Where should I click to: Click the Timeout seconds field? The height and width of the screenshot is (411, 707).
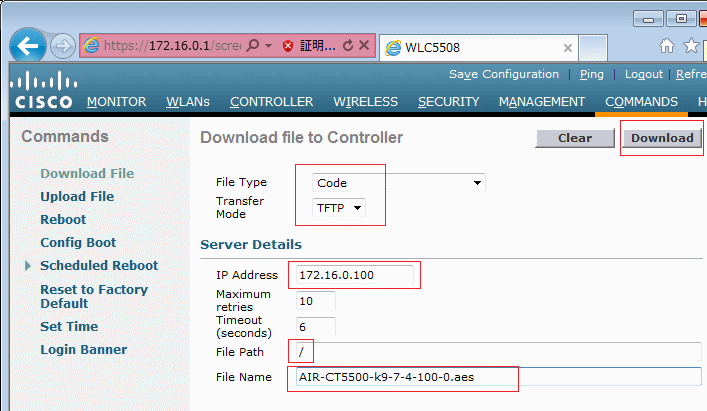click(x=316, y=327)
